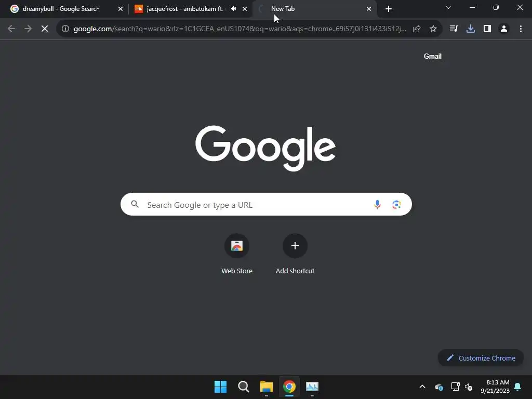Share this page icon

(417, 29)
